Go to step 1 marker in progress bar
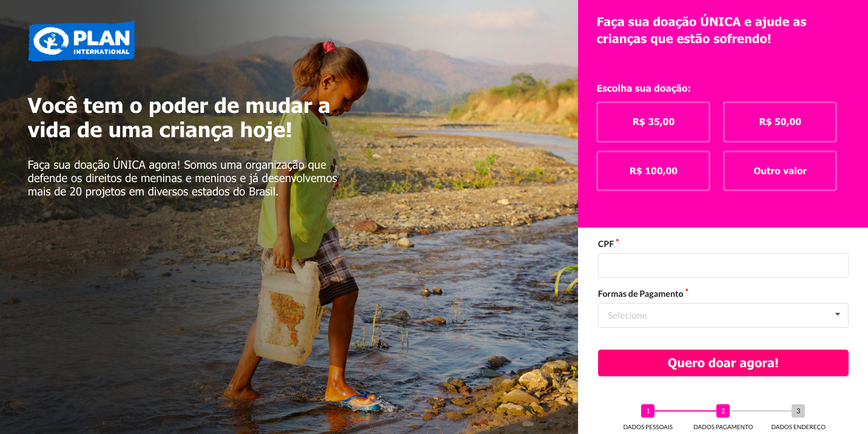Screen dimensions: 868x434 pos(648,411)
